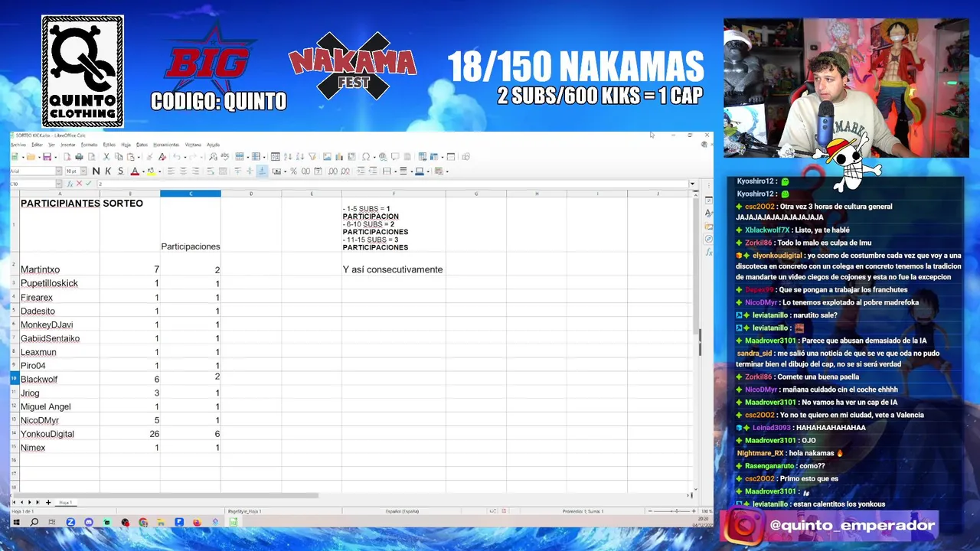The image size is (980, 551).
Task: Toggle Underline (S) formatting
Action: 120,171
